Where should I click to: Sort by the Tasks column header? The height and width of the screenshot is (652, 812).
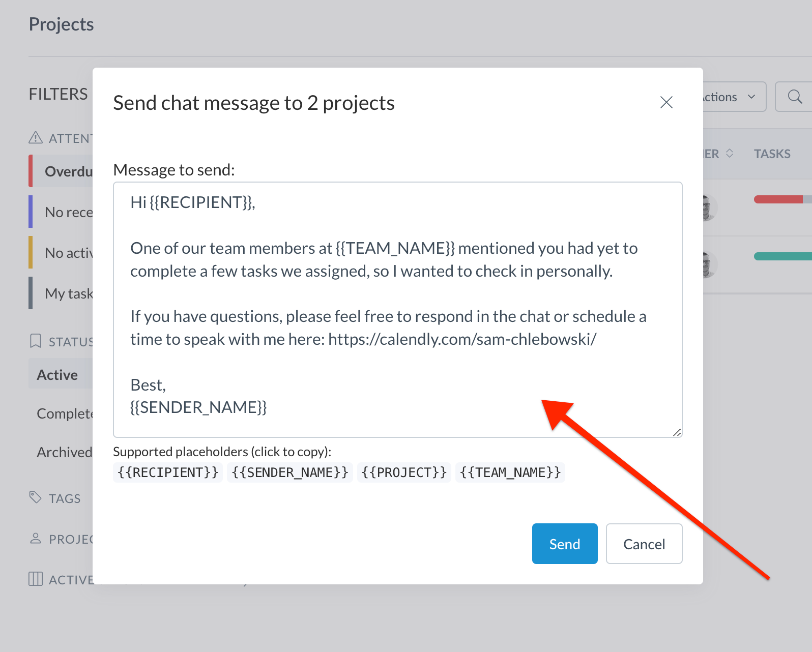pyautogui.click(x=772, y=154)
